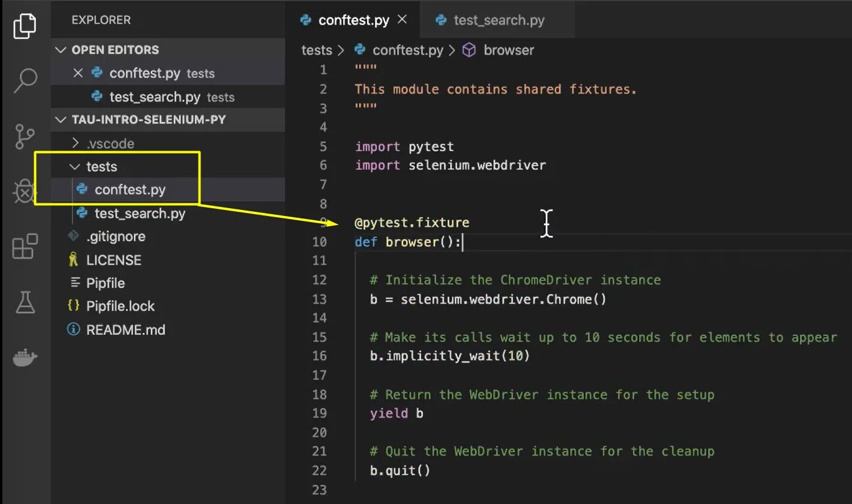Open README.md from the file tree
The width and height of the screenshot is (852, 504).
125,329
